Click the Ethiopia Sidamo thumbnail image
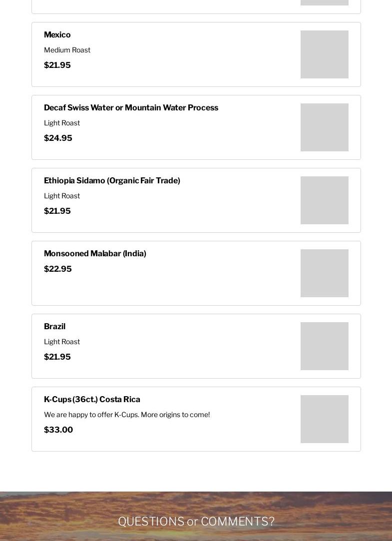This screenshot has height=541, width=392. (324, 200)
